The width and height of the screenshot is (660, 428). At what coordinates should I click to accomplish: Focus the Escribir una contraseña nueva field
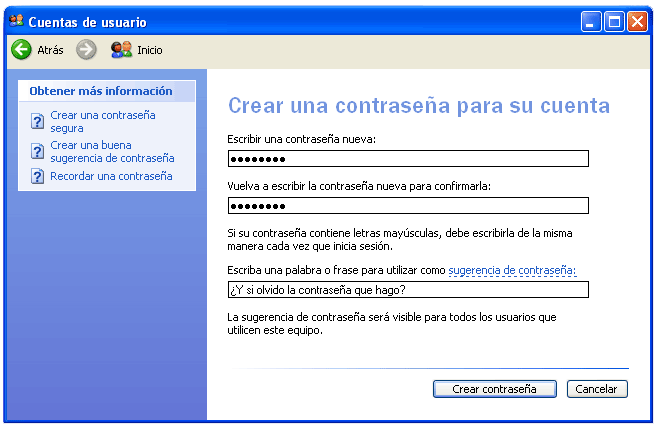(x=408, y=159)
